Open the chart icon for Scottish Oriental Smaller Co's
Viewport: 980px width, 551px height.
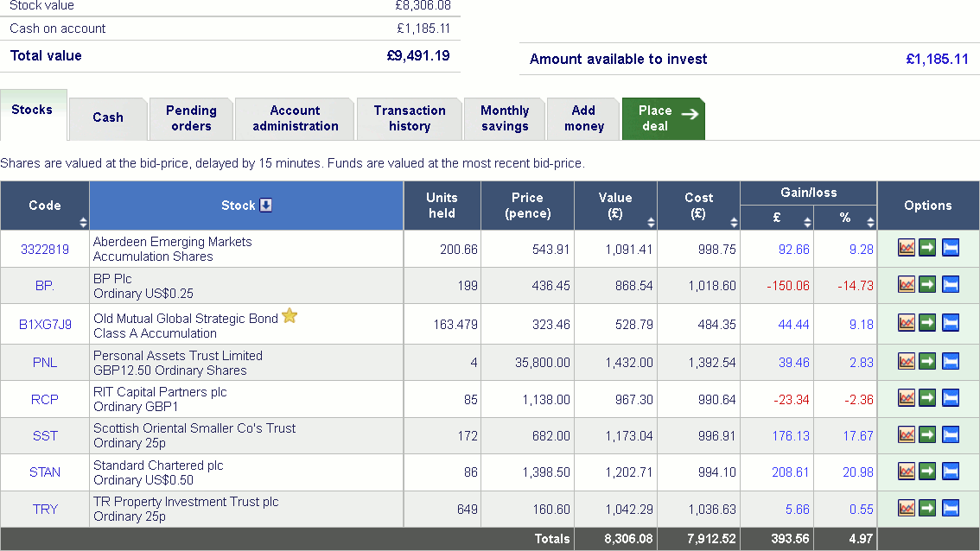pos(907,434)
